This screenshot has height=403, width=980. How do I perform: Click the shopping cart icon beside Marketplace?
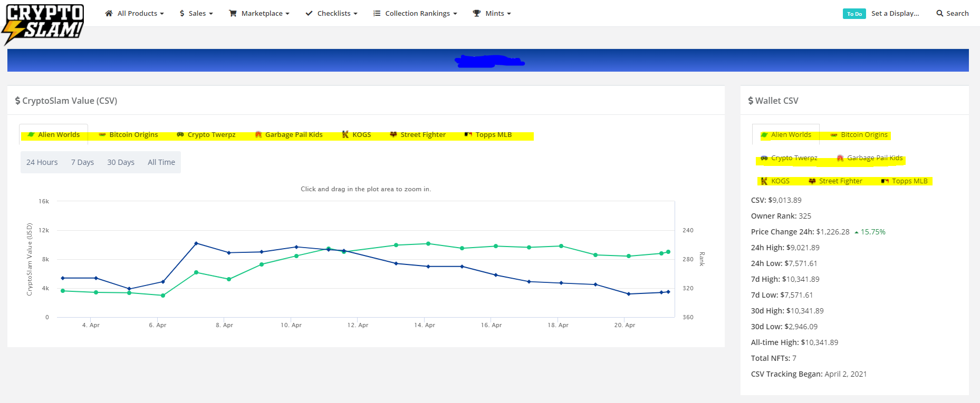[233, 13]
